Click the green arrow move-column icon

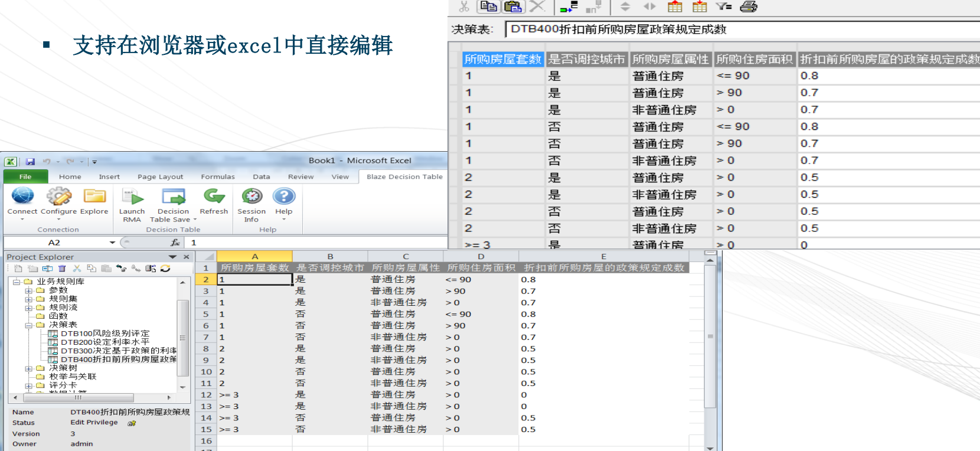pyautogui.click(x=569, y=7)
